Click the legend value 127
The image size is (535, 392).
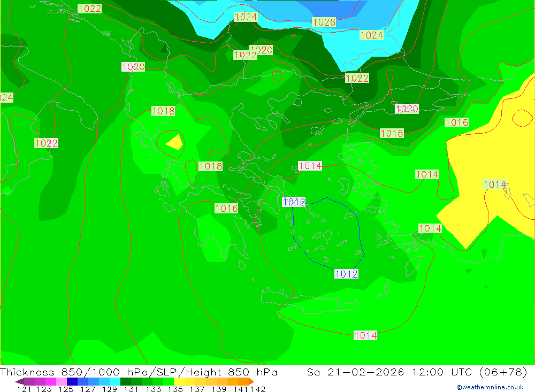point(88,389)
